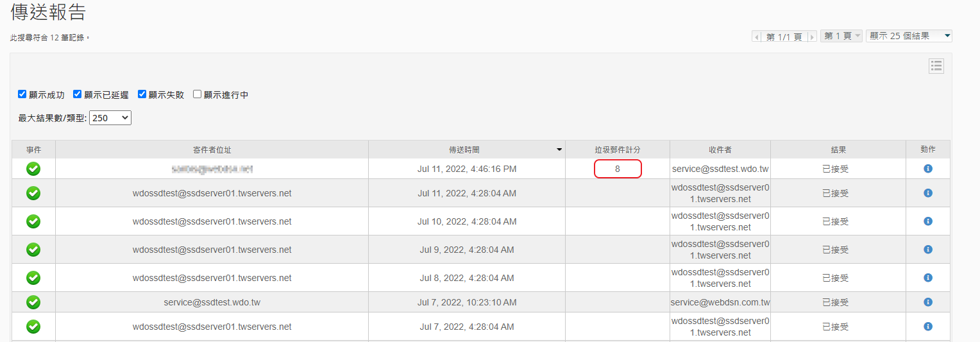Toggle the 顯示已延遲 checkbox
The image size is (980, 342).
pos(78,94)
